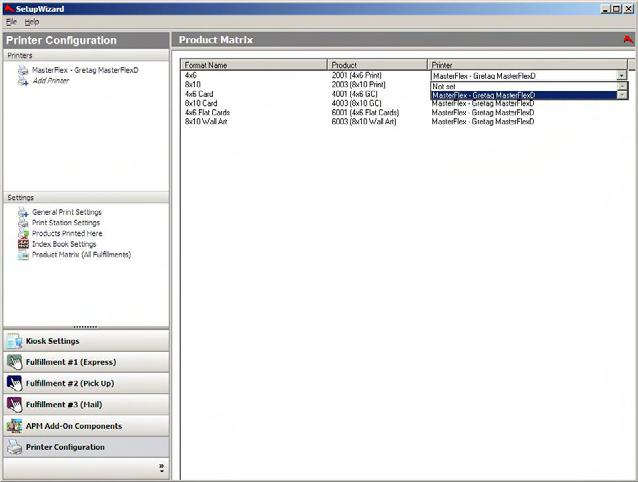The image size is (638, 482).
Task: Click the Kiosk Settings icon
Action: pyautogui.click(x=15, y=341)
